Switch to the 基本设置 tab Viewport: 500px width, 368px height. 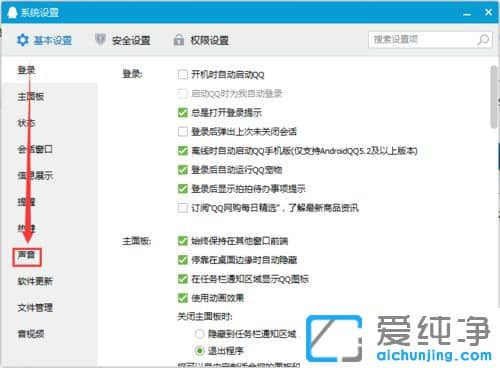click(44, 40)
